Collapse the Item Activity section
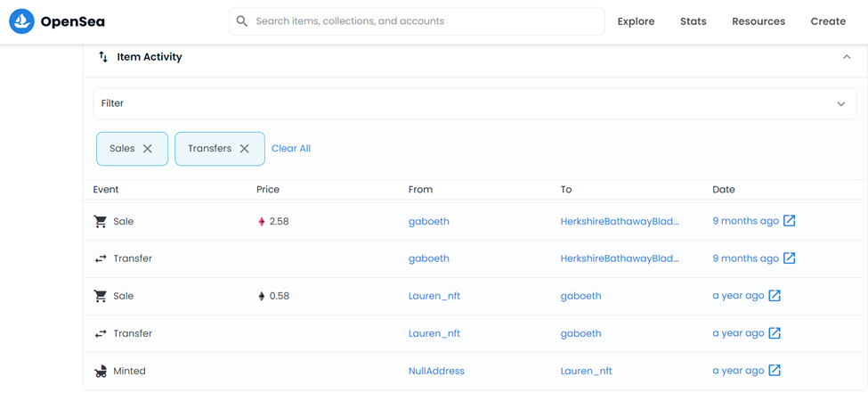Screen dimensions: 868x393 (x=847, y=57)
